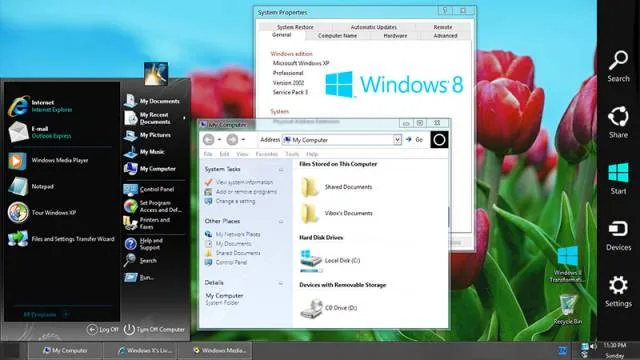
Task: Open the Share charm
Action: [x=618, y=122]
